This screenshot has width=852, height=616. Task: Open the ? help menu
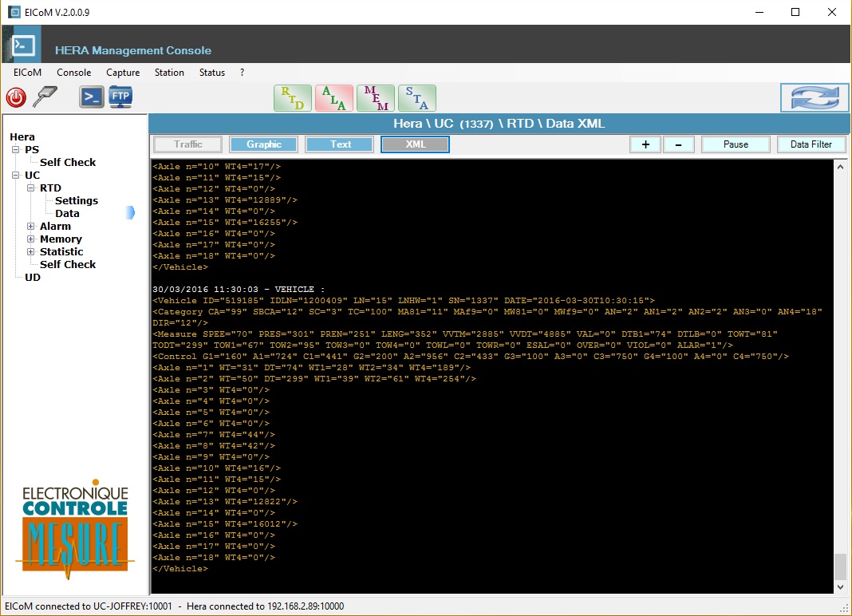[x=242, y=73]
